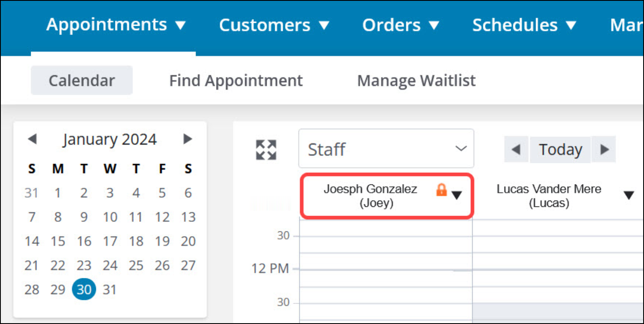
Task: Click the lock icon beside Joesph Gonzalez
Action: pyautogui.click(x=441, y=190)
